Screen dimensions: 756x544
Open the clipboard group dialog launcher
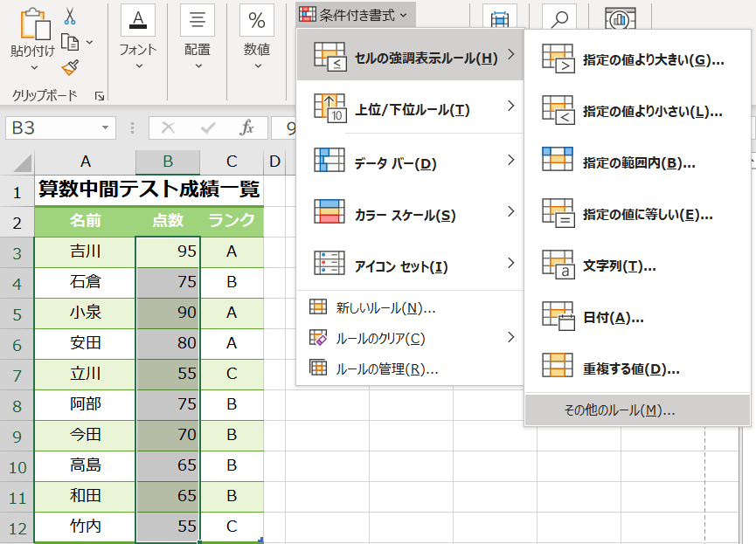[99, 95]
